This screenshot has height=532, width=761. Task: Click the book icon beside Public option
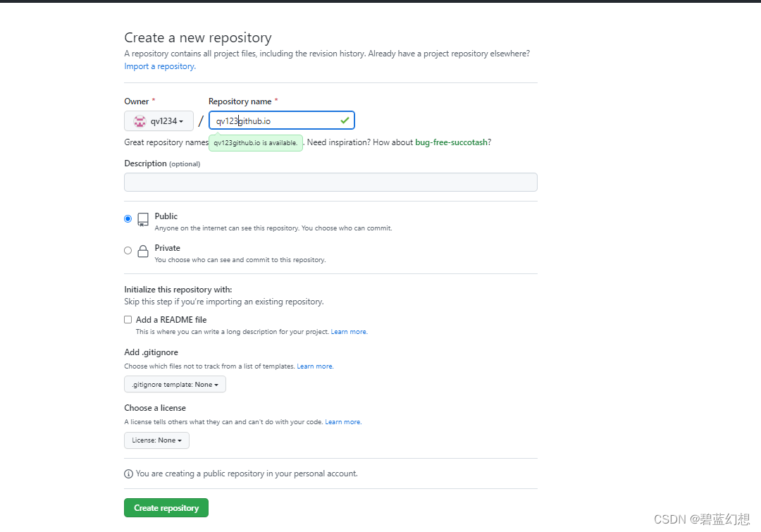(143, 219)
